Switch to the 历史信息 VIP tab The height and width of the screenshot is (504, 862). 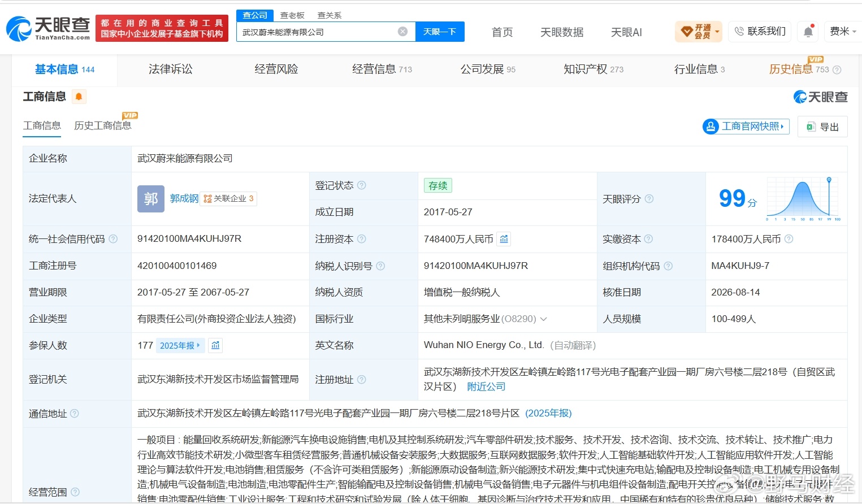pos(799,69)
